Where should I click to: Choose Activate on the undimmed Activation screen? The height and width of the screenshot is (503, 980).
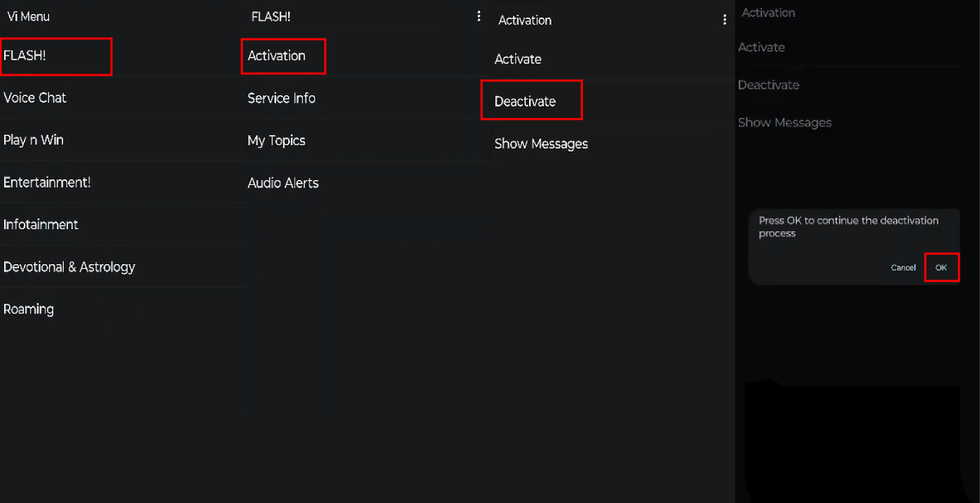517,59
